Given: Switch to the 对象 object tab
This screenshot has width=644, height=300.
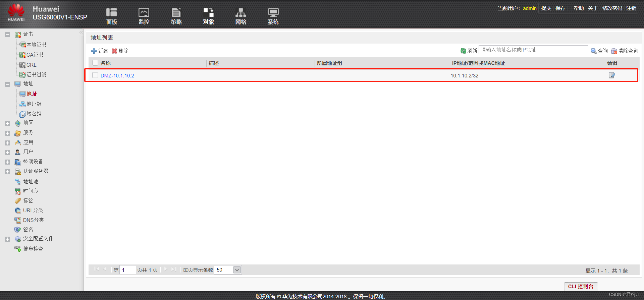Looking at the screenshot, I should [209, 16].
